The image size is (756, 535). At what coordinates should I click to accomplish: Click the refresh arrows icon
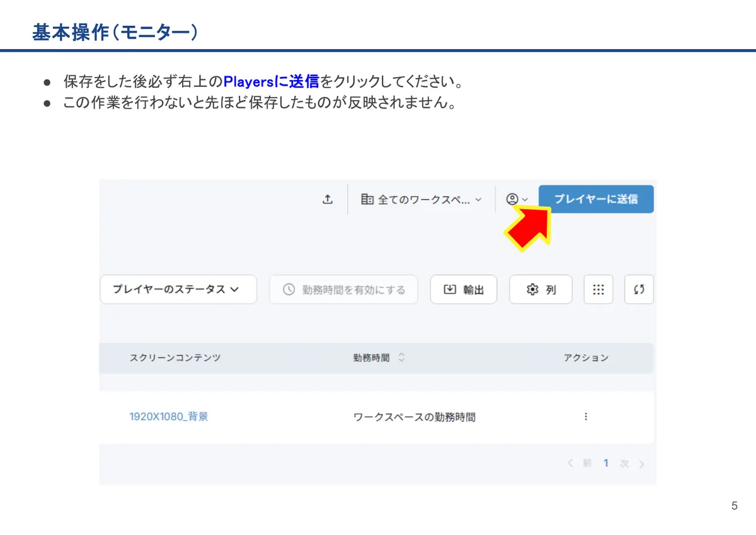(639, 290)
